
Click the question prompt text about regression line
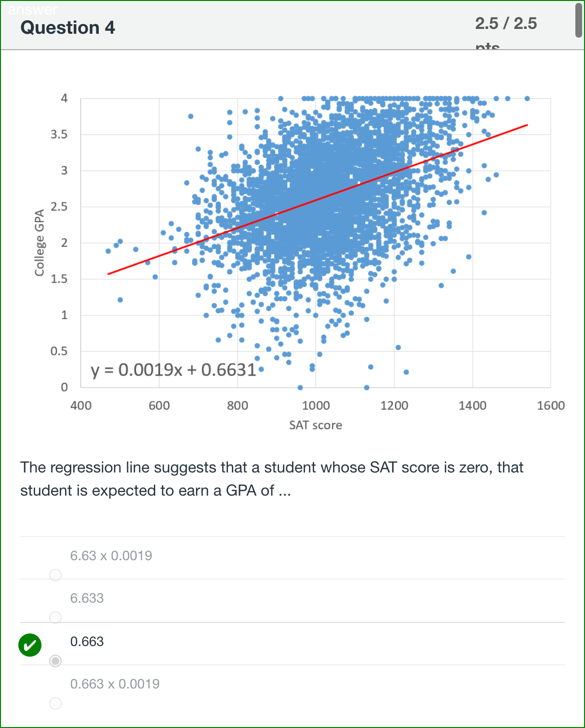[x=271, y=479]
